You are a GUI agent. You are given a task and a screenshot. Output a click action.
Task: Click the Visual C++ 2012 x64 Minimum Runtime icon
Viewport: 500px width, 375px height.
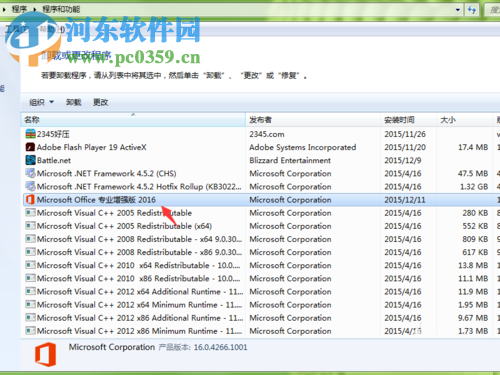point(30,304)
